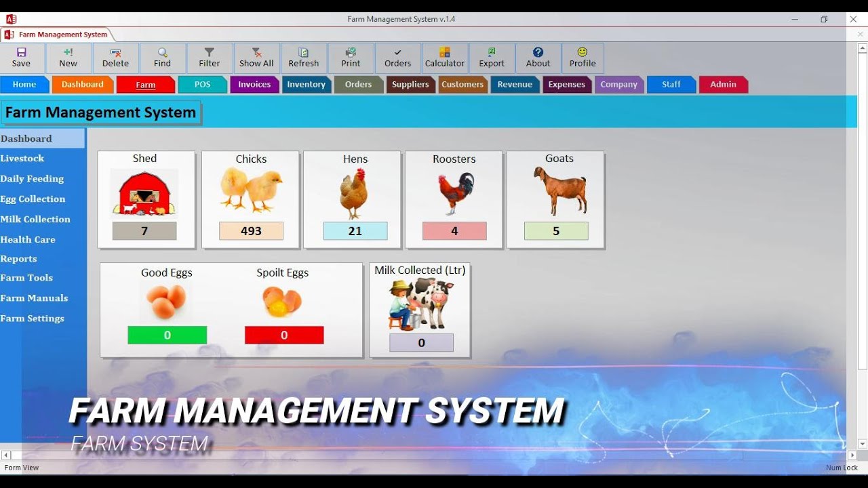Image resolution: width=868 pixels, height=488 pixels.
Task: Click the Shed count field showing 7
Action: tap(144, 231)
